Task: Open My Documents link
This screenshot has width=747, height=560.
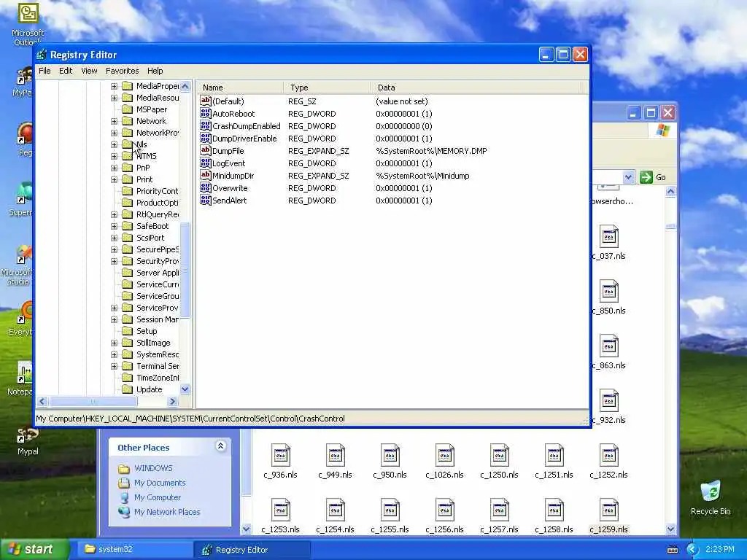Action: 160,483
